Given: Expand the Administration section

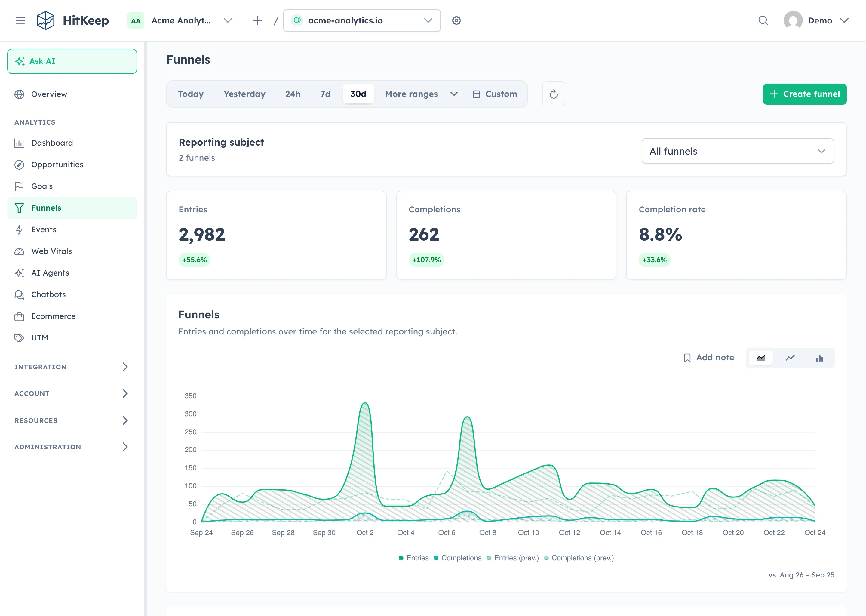Looking at the screenshot, I should click(x=72, y=447).
